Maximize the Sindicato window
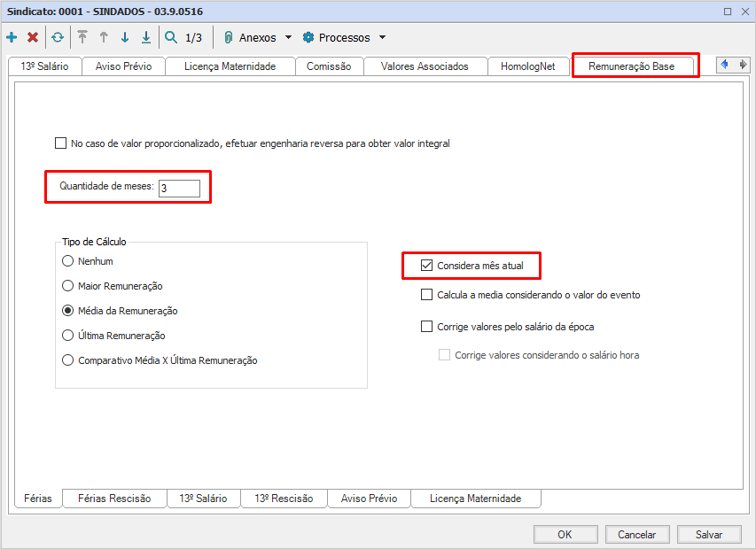 click(x=728, y=12)
